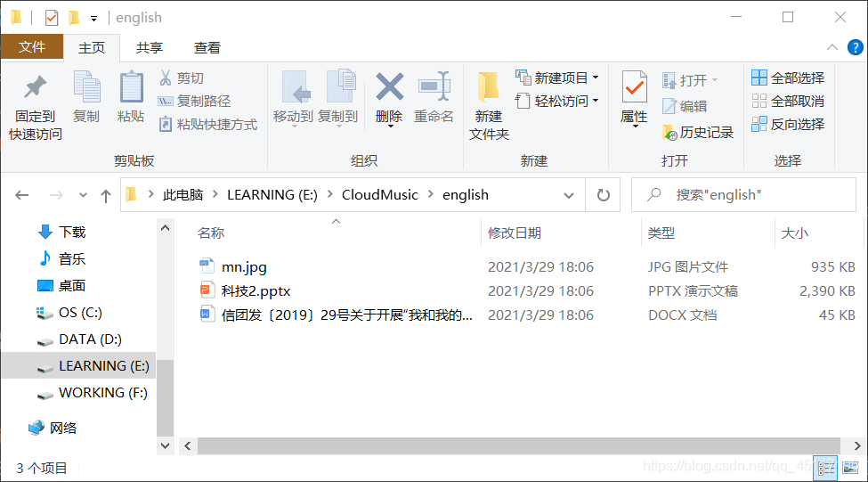Click the Edit file button
Screen dimensions: 868x482
point(685,106)
